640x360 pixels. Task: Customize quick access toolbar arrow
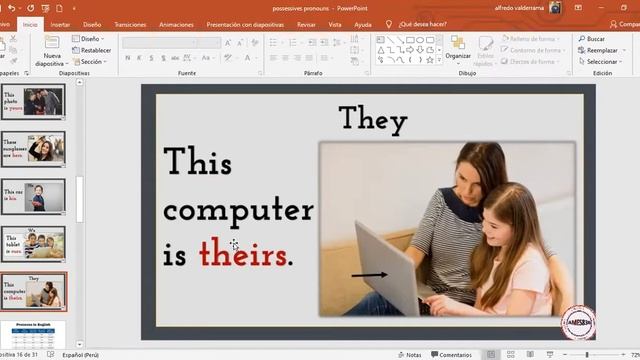coord(74,8)
